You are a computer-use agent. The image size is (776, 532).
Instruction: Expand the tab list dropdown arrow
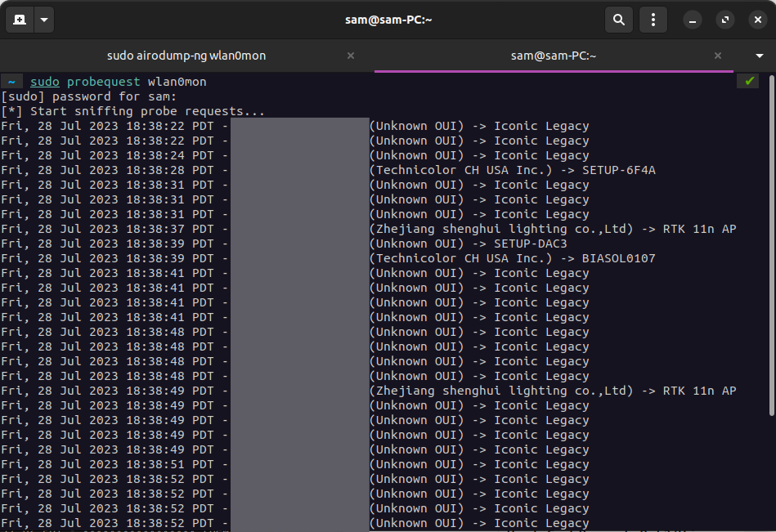759,56
